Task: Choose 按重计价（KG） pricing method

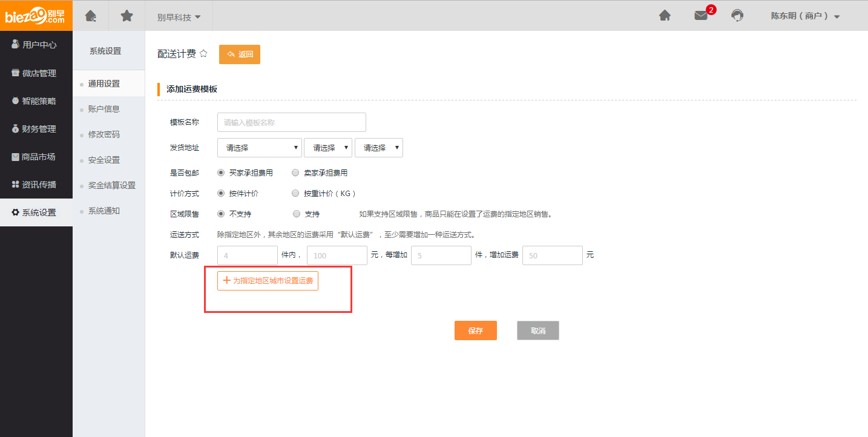Action: 295,194
